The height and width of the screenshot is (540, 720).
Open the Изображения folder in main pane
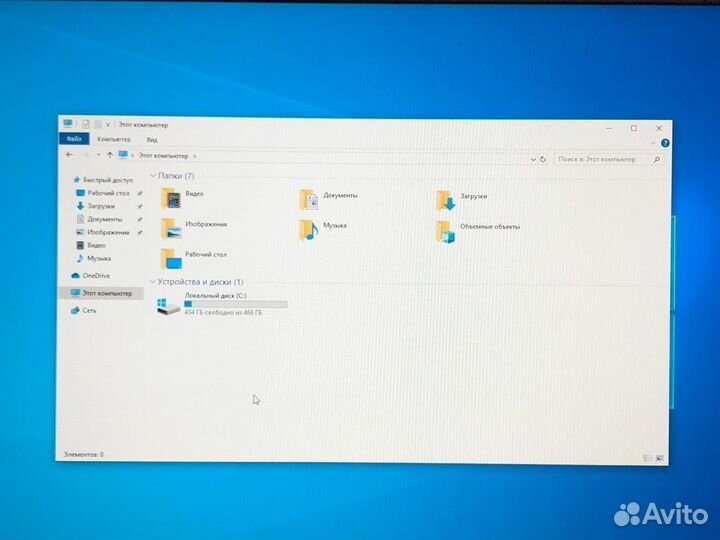pyautogui.click(x=171, y=227)
